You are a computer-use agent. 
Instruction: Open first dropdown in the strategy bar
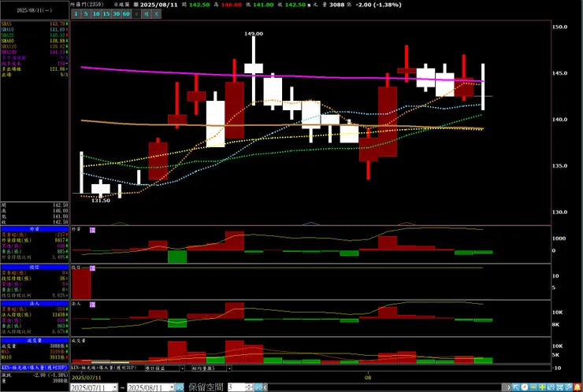182,368
